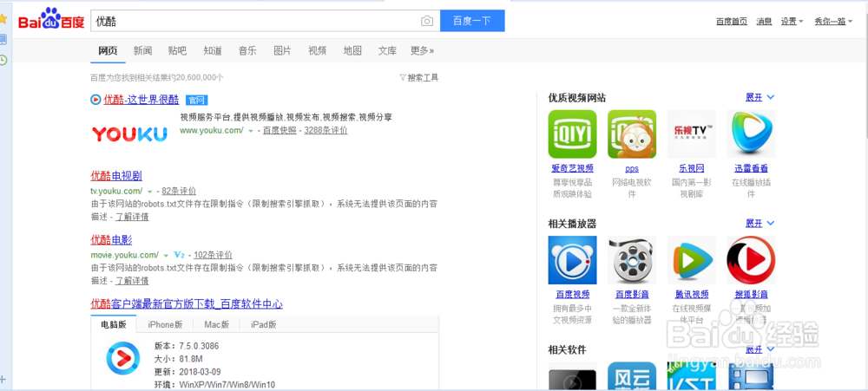The image size is (868, 391).
Task: Select the 电脑版 tab
Action: pyautogui.click(x=114, y=324)
